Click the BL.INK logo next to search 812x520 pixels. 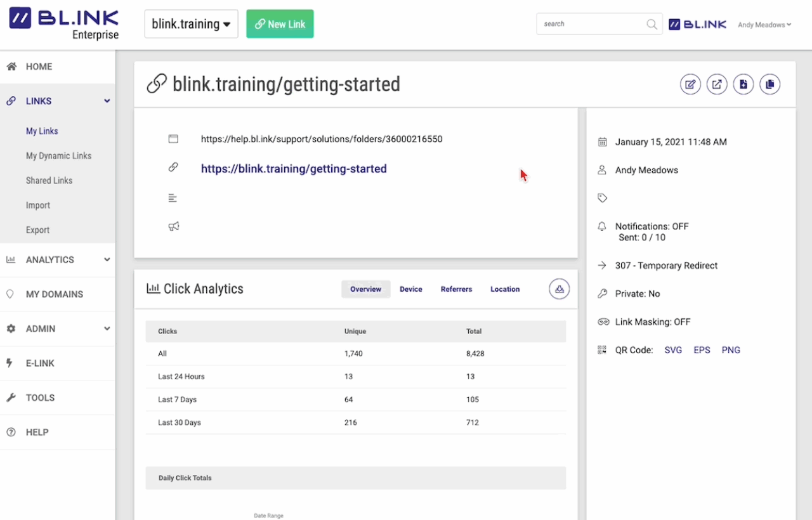[698, 24]
